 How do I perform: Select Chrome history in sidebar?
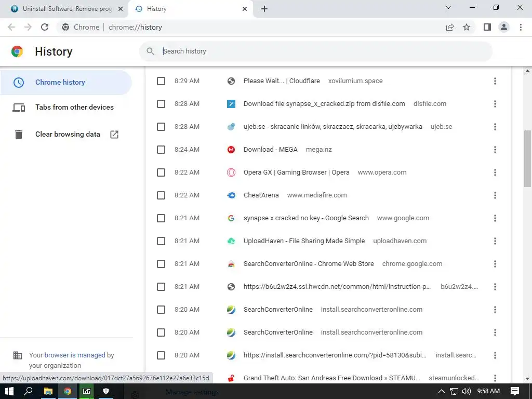(66, 83)
